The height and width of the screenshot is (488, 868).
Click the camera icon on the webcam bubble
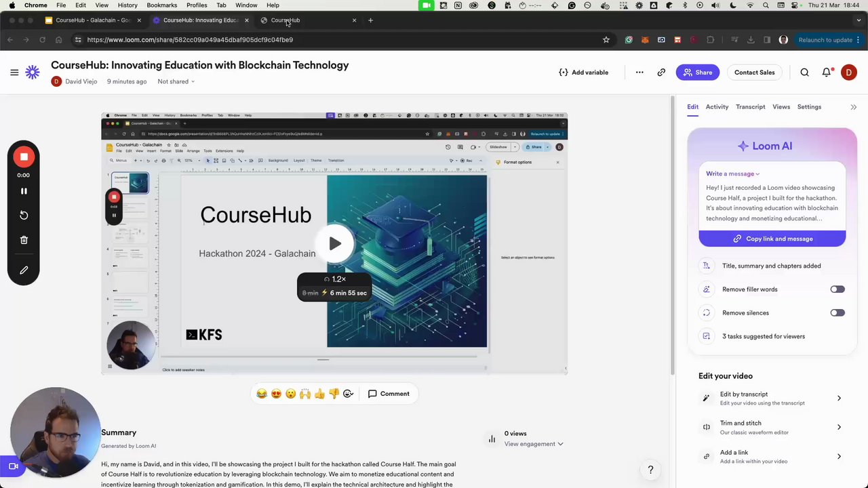pos(13,466)
